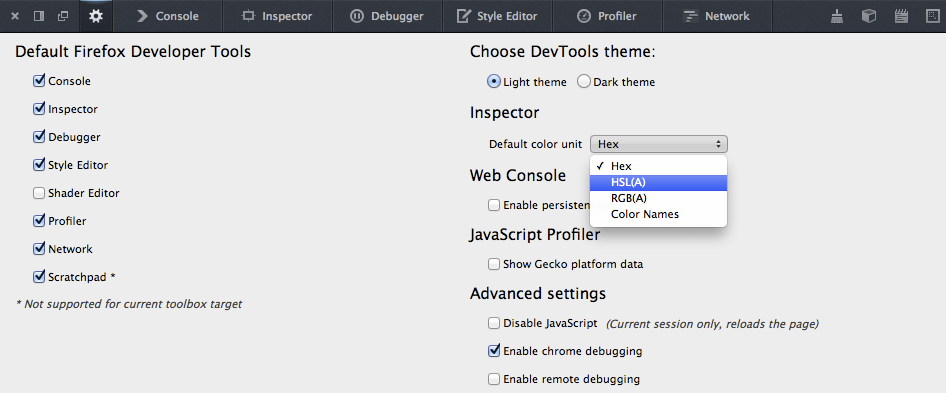Image resolution: width=946 pixels, height=393 pixels.
Task: Check the Disable JavaScript option
Action: (x=494, y=323)
